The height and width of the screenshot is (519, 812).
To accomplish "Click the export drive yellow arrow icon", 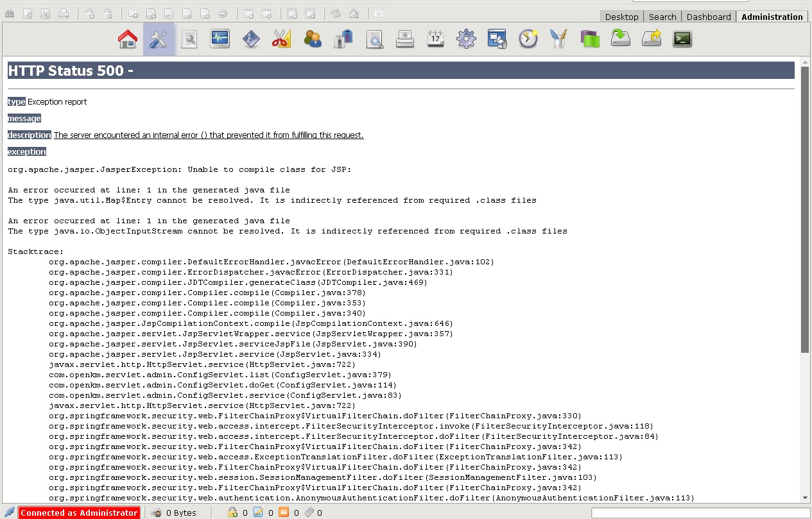I will tap(651, 40).
